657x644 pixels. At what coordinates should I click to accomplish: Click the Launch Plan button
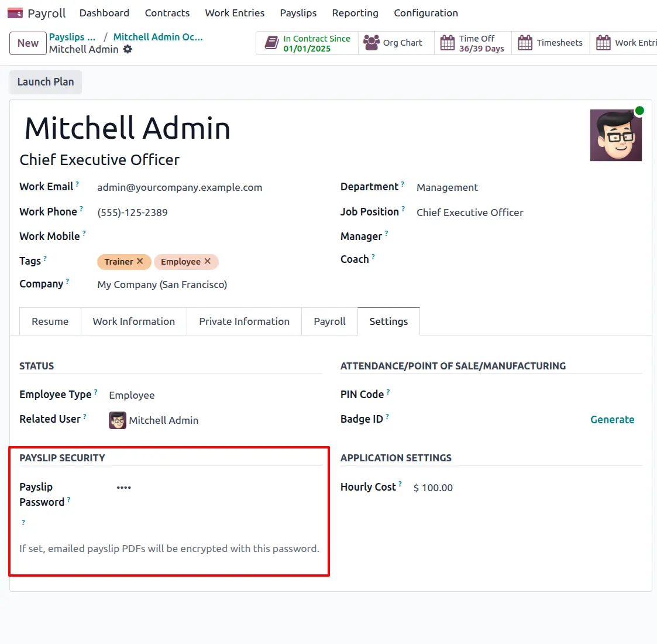tap(46, 82)
